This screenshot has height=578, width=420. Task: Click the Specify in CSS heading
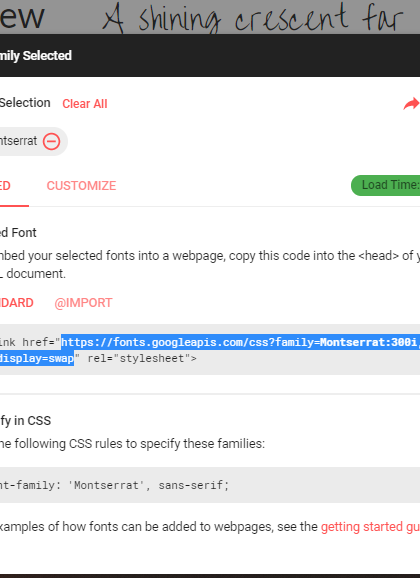click(25, 421)
